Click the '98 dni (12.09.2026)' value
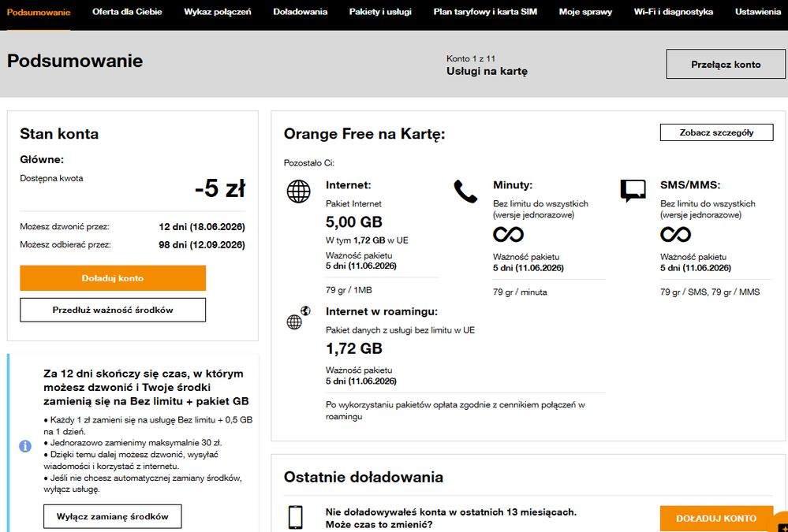The width and height of the screenshot is (788, 532). tap(202, 245)
